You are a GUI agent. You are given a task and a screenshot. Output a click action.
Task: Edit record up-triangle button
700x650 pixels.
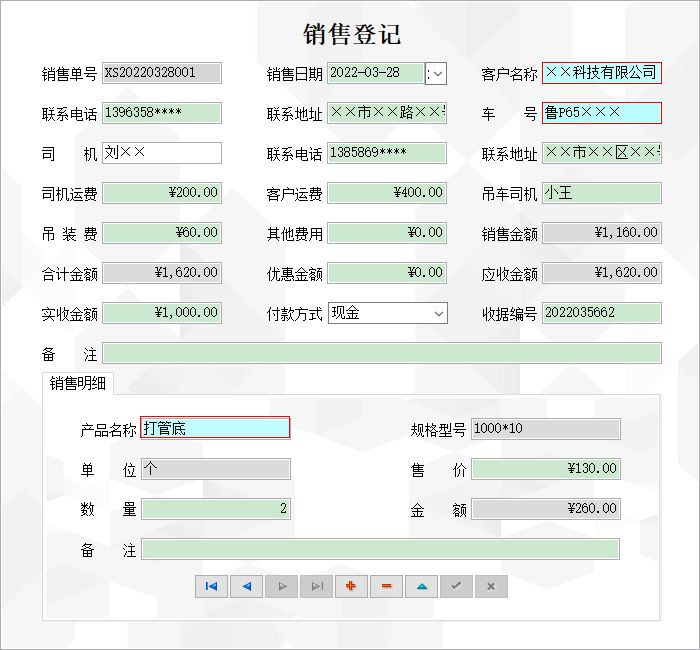421,586
